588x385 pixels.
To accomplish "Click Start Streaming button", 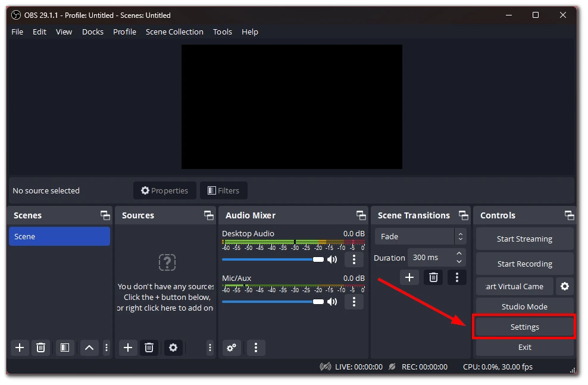I will [x=525, y=239].
